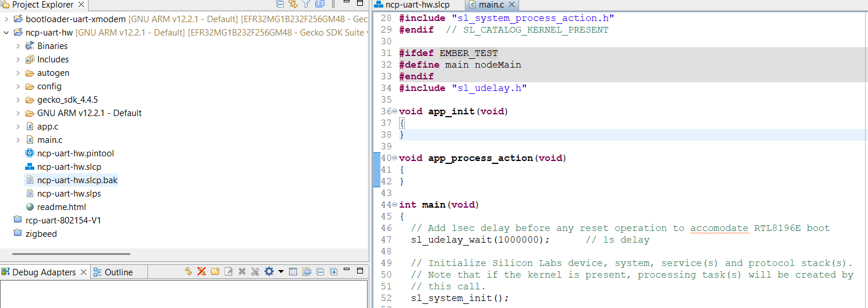Image resolution: width=868 pixels, height=308 pixels.
Task: Click the new folder icon in Debug Adapters
Action: pos(215,272)
